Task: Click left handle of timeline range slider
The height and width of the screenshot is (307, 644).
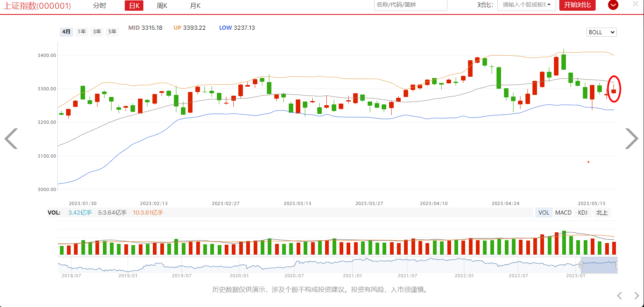Action: click(581, 265)
